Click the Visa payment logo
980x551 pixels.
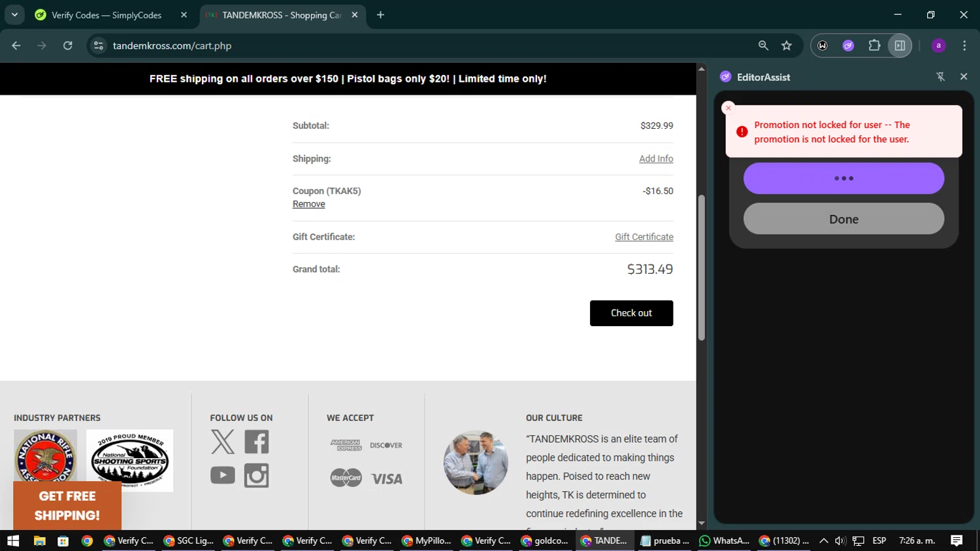click(387, 479)
